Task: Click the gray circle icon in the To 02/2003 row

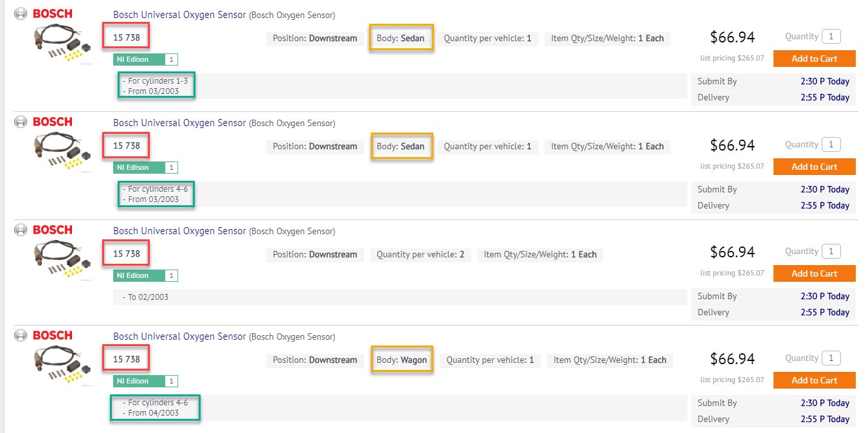Action: click(x=21, y=230)
